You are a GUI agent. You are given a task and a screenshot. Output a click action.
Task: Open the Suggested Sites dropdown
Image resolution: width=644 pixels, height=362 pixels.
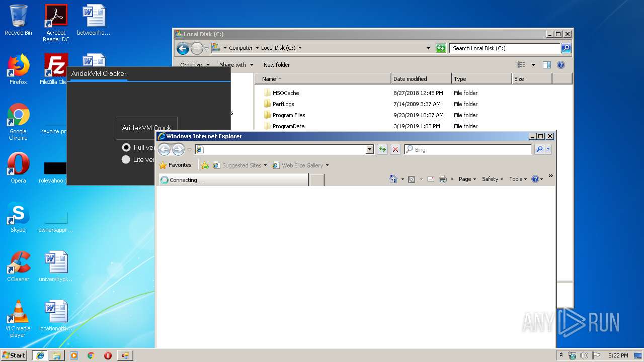click(x=239, y=165)
